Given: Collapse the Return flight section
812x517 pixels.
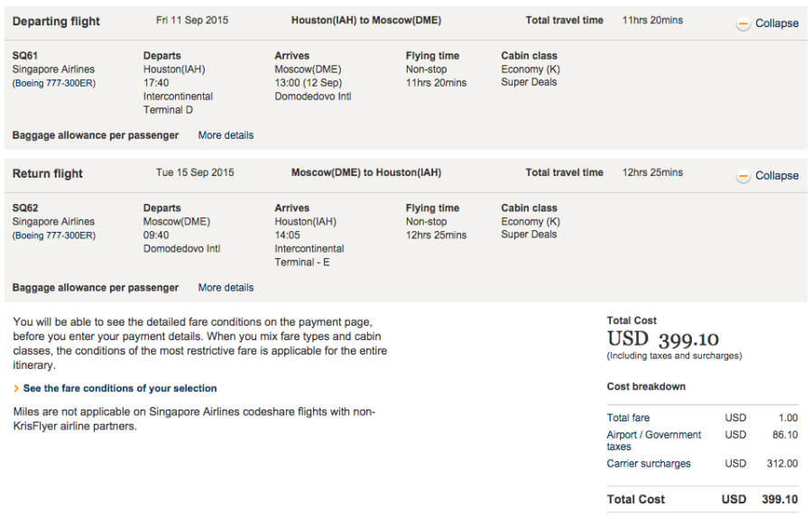Looking at the screenshot, I should tap(776, 176).
